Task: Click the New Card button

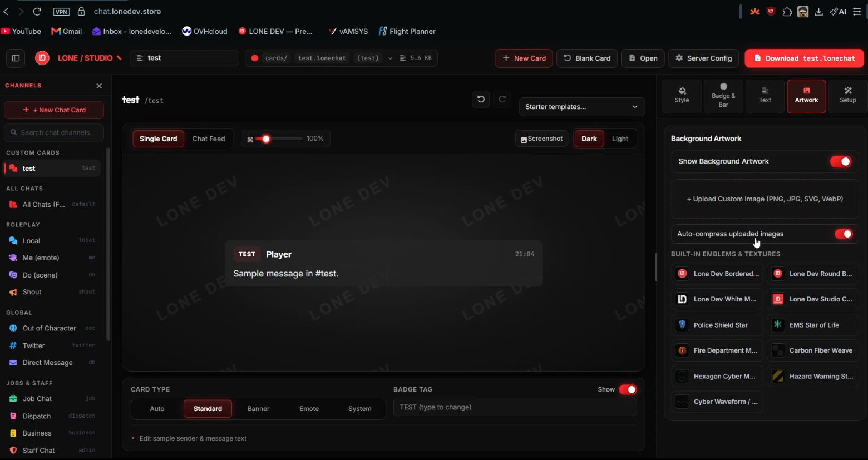Action: 524,58
